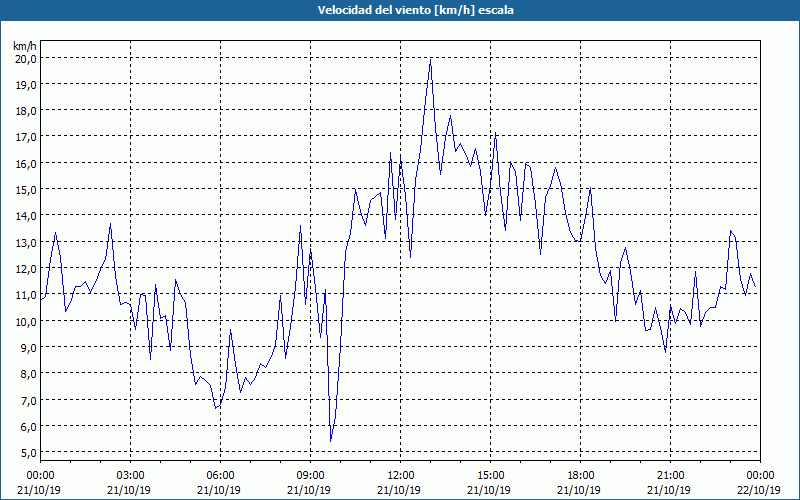Click the "15:00" time label on x-axis
This screenshot has height=500, width=800.
(490, 476)
